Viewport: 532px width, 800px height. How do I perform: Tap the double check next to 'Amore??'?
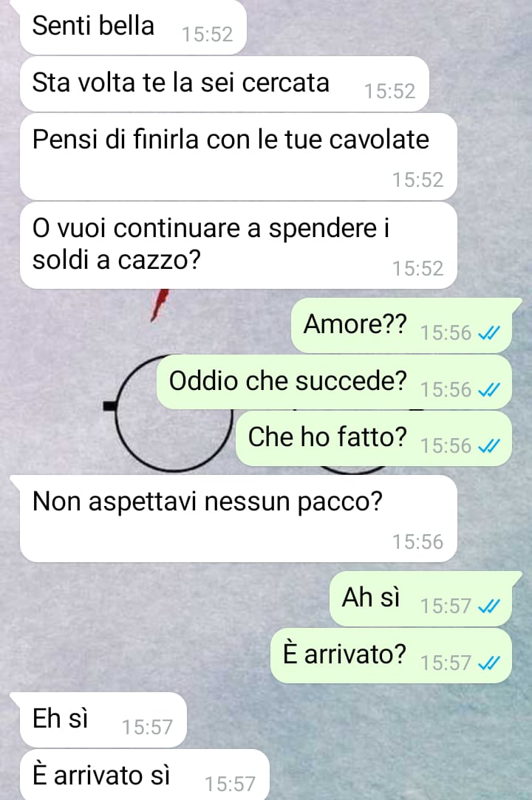[x=488, y=333]
